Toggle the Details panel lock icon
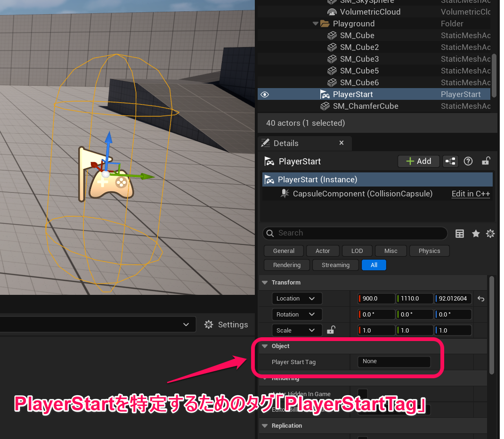 [x=486, y=161]
